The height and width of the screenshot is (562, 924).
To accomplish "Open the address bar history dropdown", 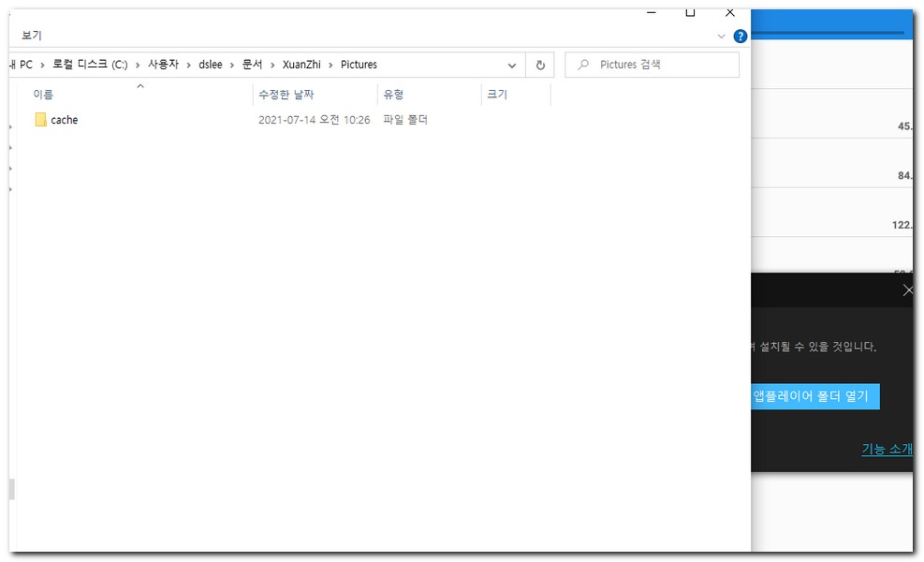I will click(x=512, y=66).
